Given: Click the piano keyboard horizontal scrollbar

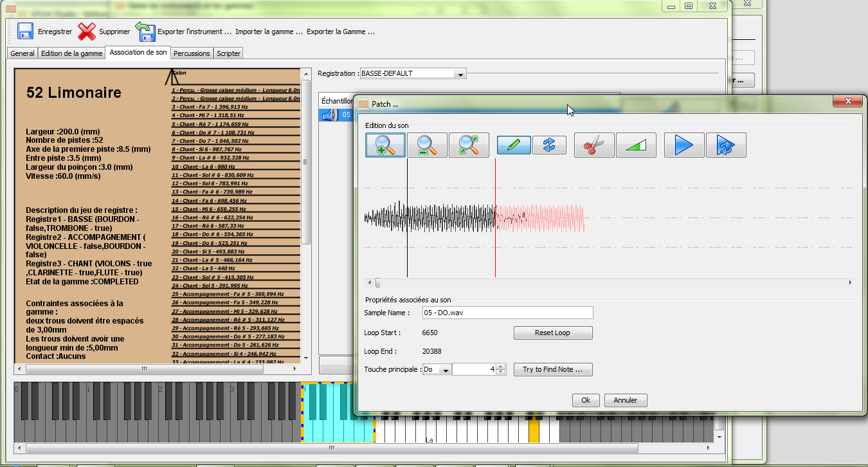Looking at the screenshot, I should (332, 448).
